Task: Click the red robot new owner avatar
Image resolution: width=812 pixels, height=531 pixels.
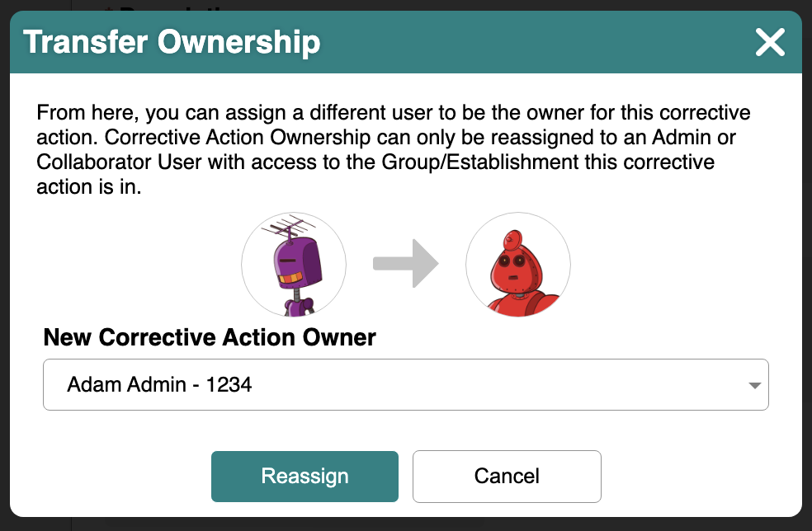Action: point(518,265)
